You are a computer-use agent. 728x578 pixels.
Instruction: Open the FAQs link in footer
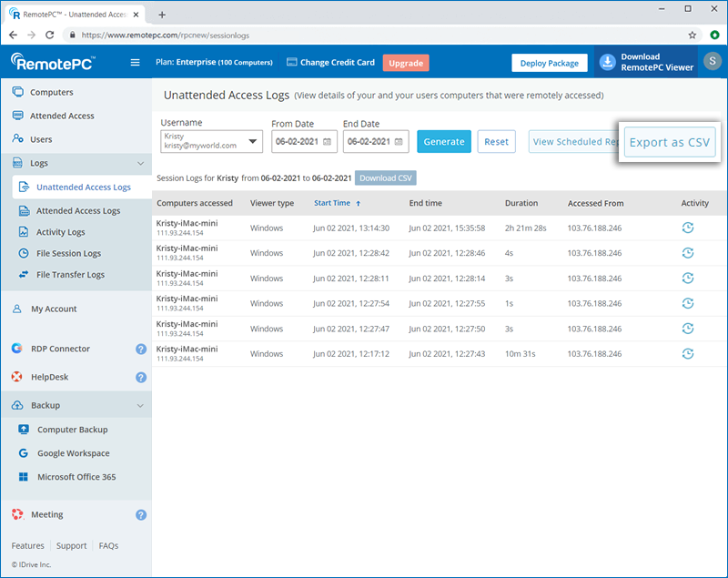[x=108, y=546]
